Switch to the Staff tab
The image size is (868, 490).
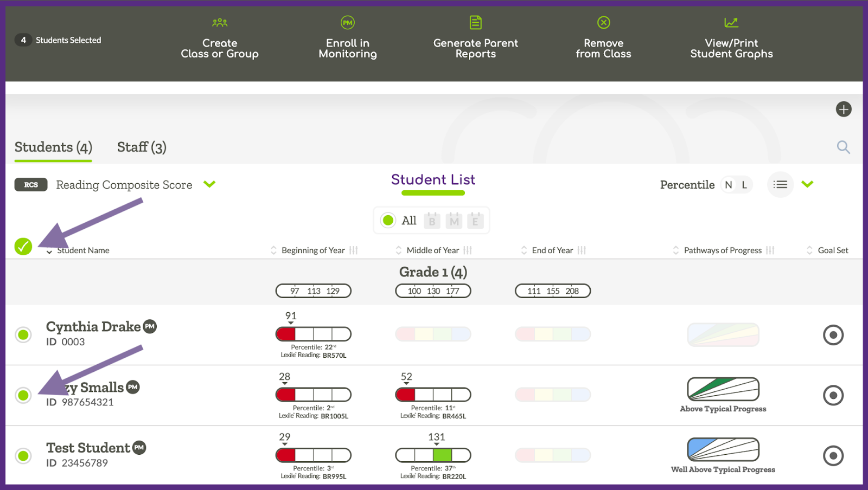pyautogui.click(x=141, y=146)
